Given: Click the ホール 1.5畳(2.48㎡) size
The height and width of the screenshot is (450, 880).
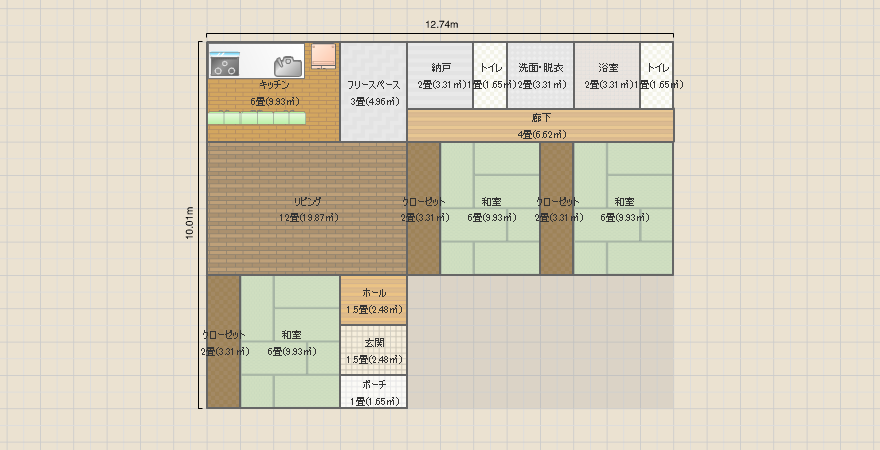Looking at the screenshot, I should [x=374, y=309].
